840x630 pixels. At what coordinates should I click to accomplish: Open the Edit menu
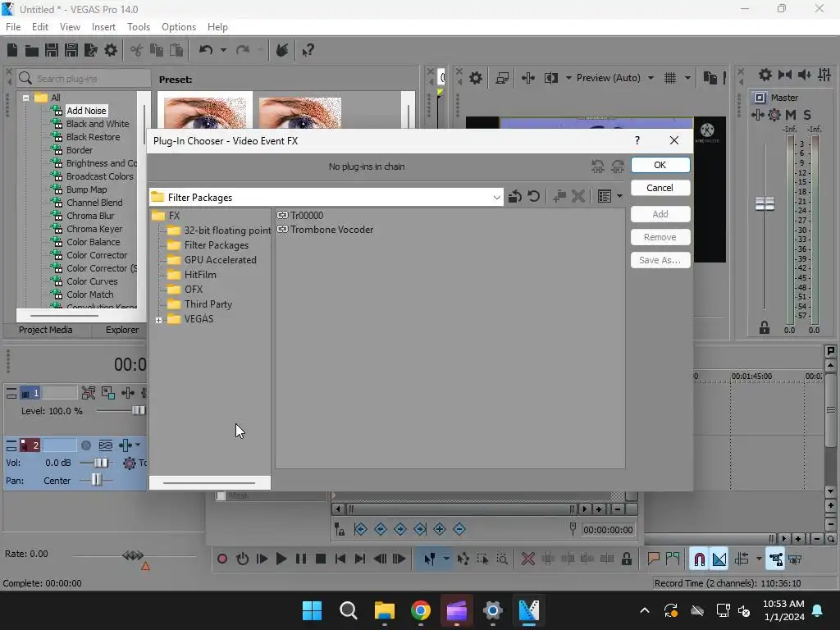pyautogui.click(x=39, y=27)
